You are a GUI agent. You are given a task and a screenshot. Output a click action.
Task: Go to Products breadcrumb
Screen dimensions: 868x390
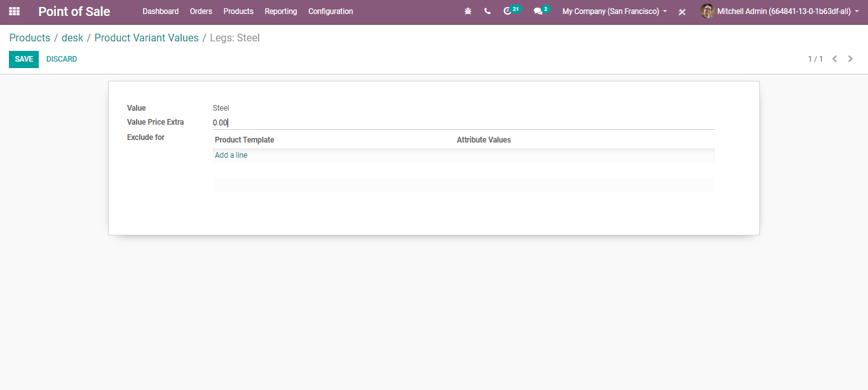[x=30, y=38]
